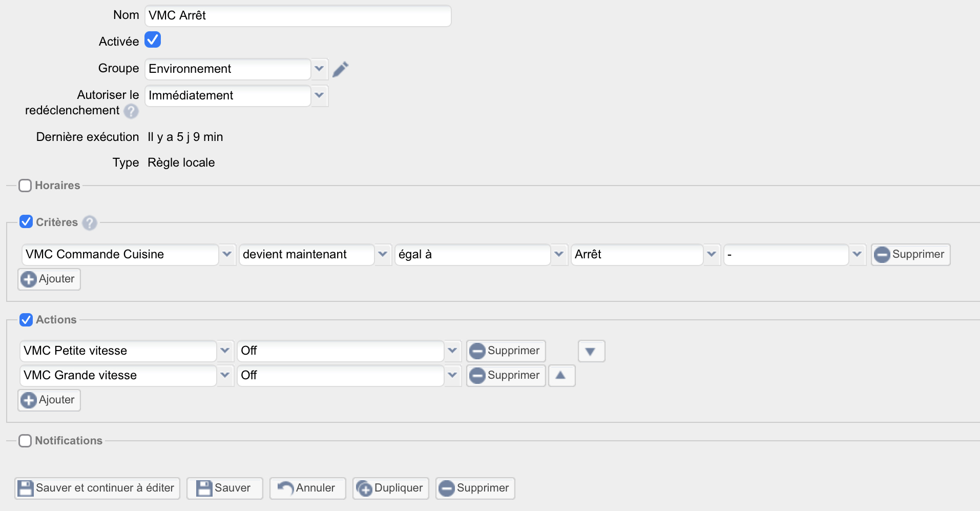Screen dimensions: 980x511
Task: Click help icon beside redéclenchement label
Action: click(131, 111)
